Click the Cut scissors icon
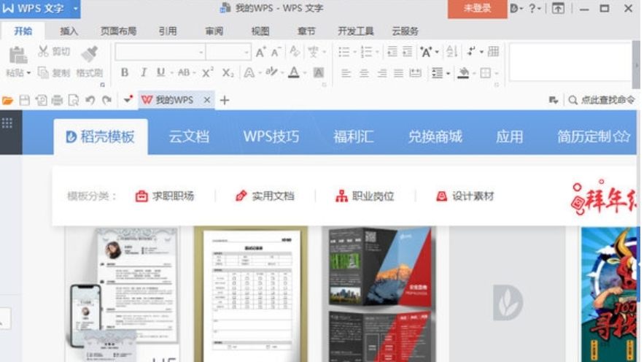This screenshot has width=644, height=362. click(43, 51)
